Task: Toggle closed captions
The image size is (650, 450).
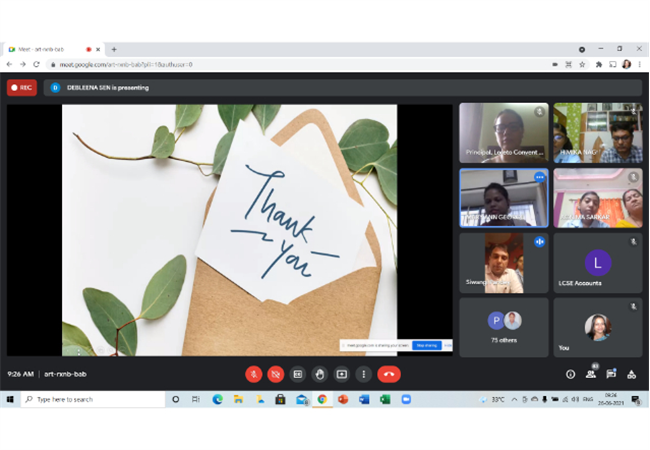Action: pos(298,374)
